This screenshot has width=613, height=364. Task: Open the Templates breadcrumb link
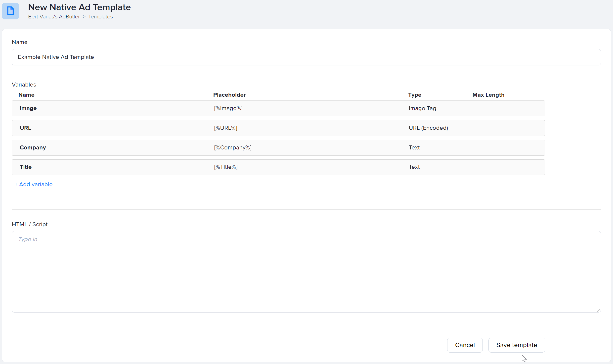[100, 17]
